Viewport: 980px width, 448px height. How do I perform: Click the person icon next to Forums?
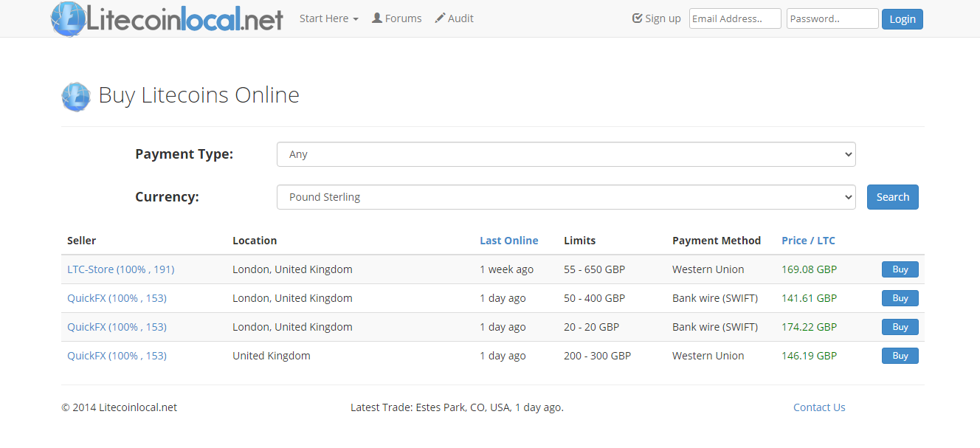tap(377, 18)
